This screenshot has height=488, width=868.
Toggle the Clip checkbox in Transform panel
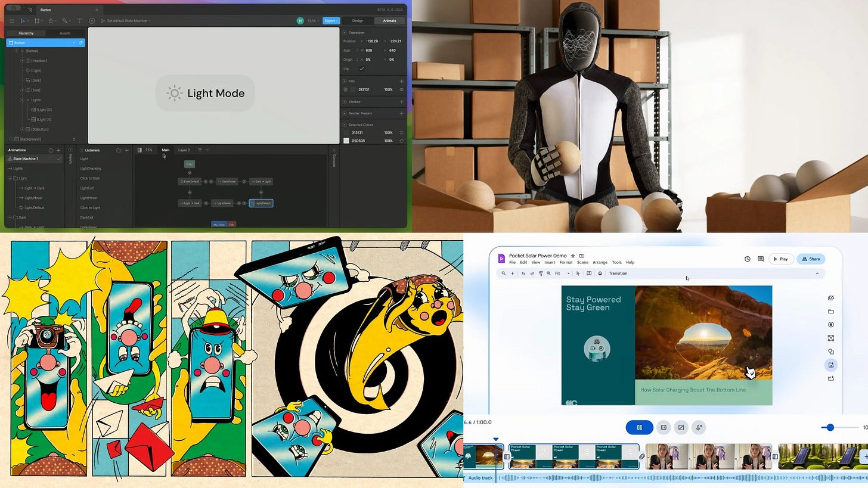pos(361,69)
